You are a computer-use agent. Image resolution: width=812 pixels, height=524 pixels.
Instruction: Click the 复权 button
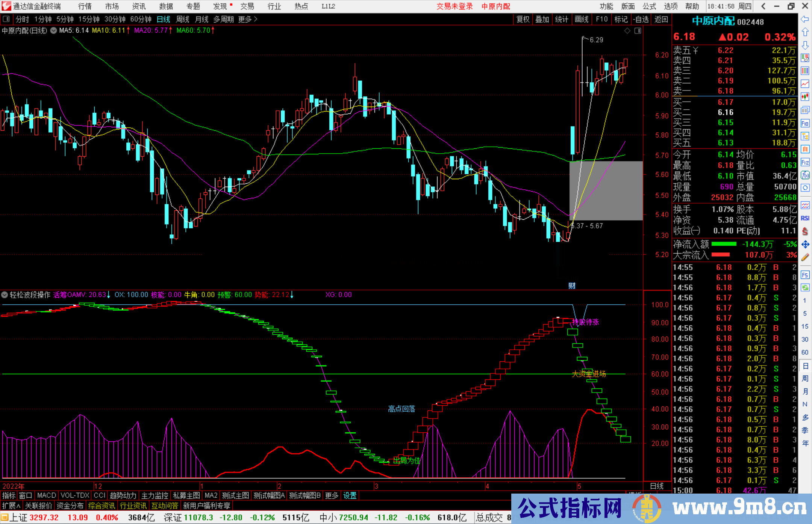pyautogui.click(x=523, y=19)
